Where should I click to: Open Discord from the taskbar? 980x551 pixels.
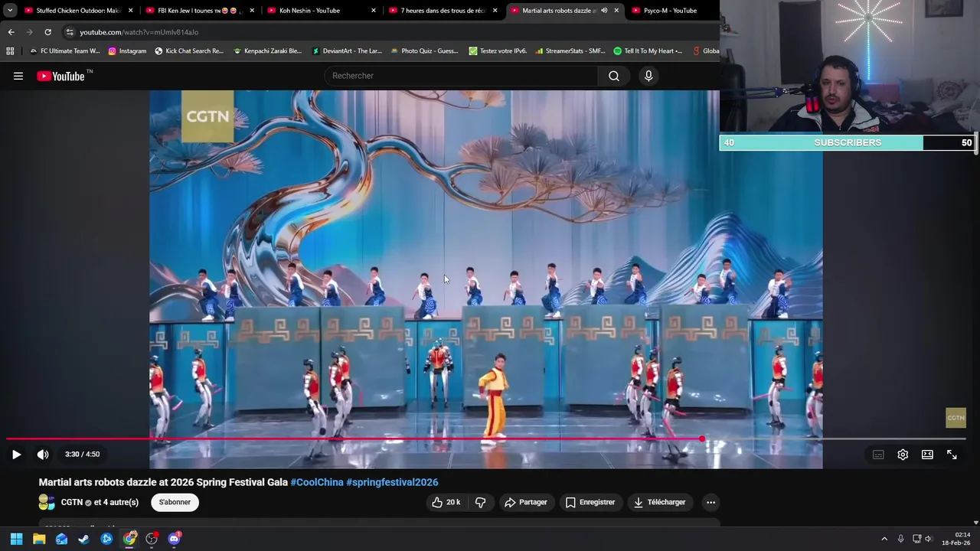(174, 539)
